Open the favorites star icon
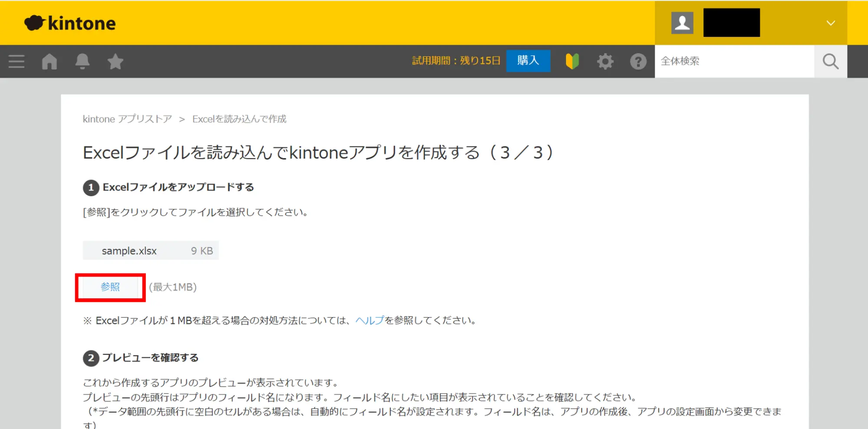This screenshot has height=429, width=868. pos(115,61)
